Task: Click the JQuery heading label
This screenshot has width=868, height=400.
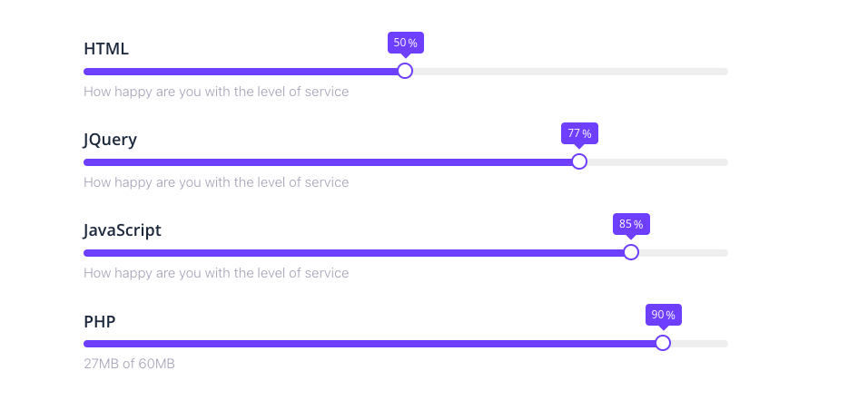Action: pyautogui.click(x=110, y=140)
